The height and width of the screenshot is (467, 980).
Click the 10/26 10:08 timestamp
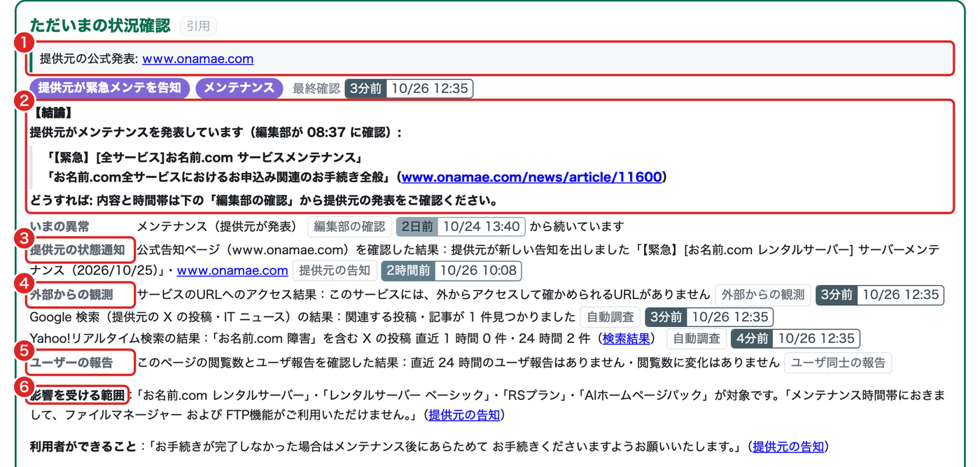478,270
